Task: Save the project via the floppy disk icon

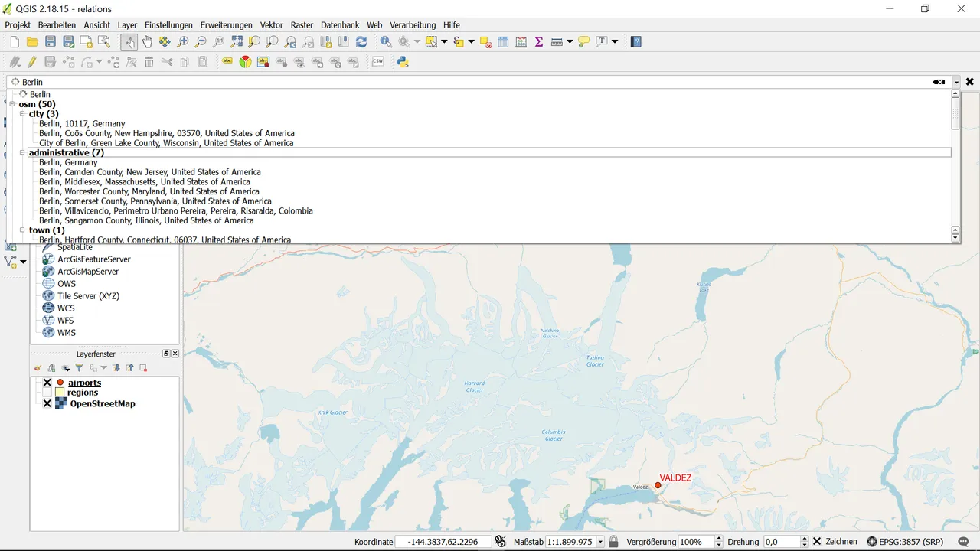Action: click(x=51, y=42)
